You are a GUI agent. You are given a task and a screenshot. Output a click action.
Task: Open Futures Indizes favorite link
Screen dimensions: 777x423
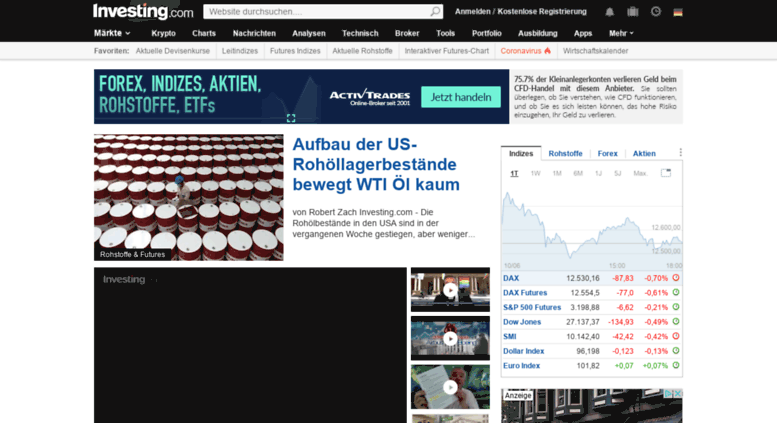295,51
